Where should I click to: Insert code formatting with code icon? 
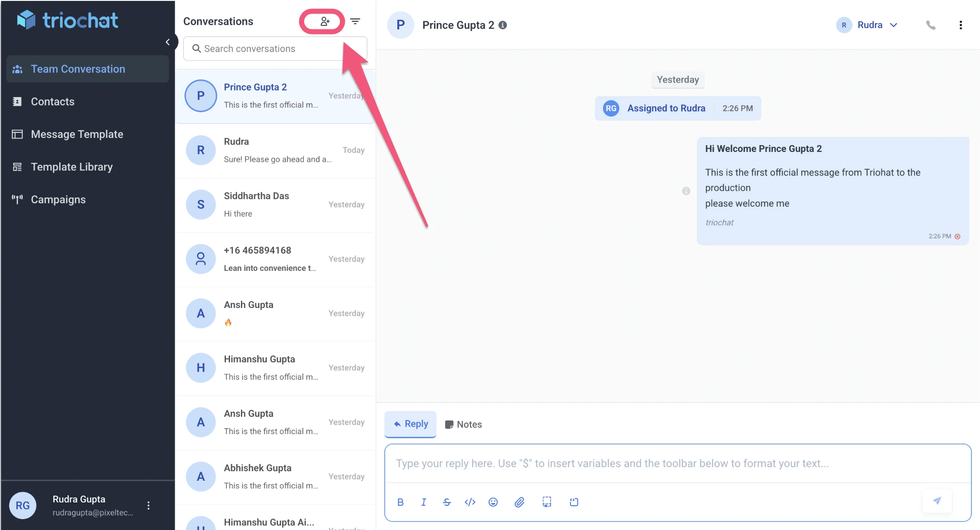coord(470,502)
